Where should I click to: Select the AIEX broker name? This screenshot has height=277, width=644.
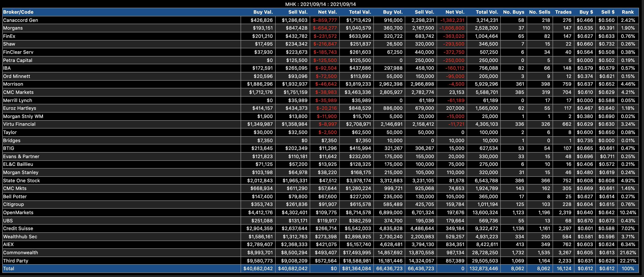pyautogui.click(x=8, y=244)
